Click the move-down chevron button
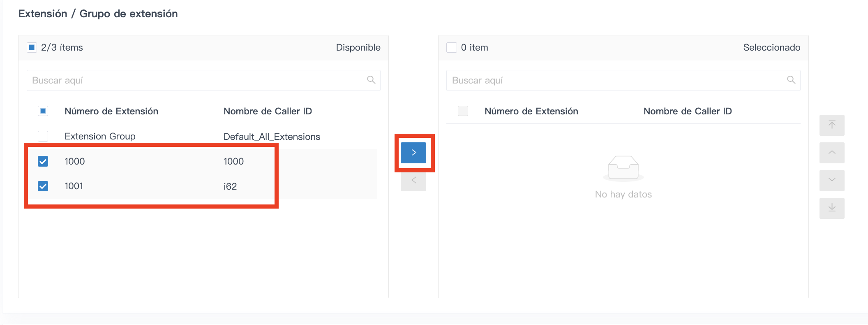This screenshot has height=325, width=868. pyautogui.click(x=832, y=180)
